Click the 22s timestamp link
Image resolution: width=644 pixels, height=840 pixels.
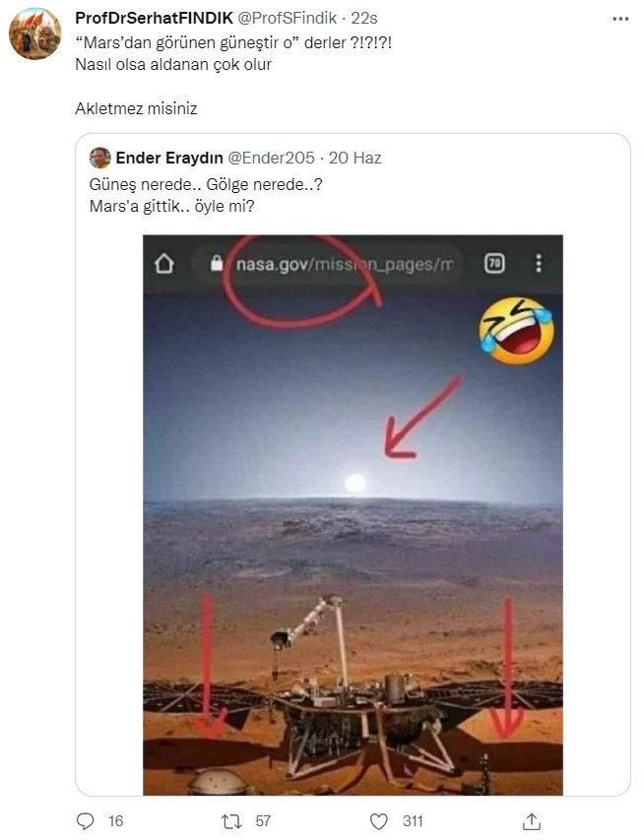click(364, 19)
